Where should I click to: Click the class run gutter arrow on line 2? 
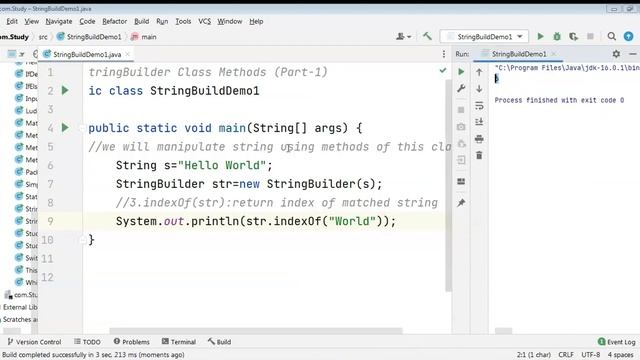pos(65,90)
